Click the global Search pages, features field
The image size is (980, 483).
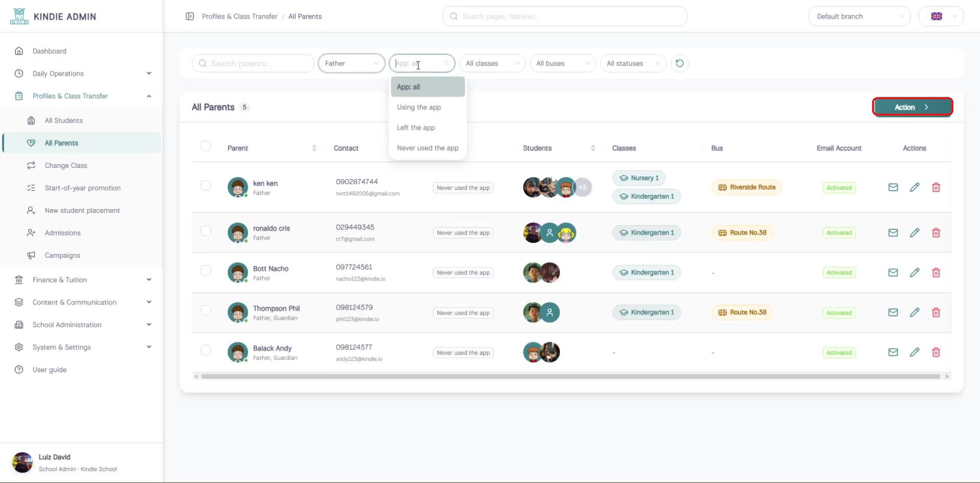click(x=565, y=16)
